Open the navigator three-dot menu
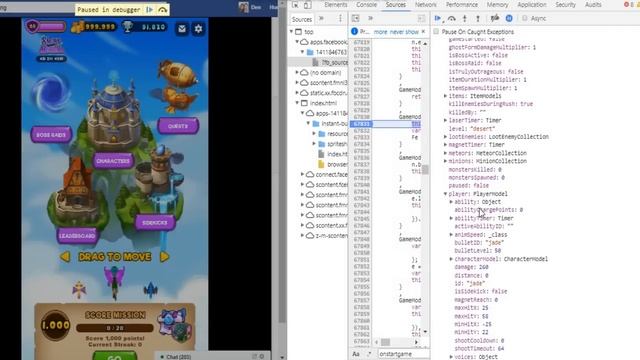This screenshot has width=640, height=360. tap(340, 18)
